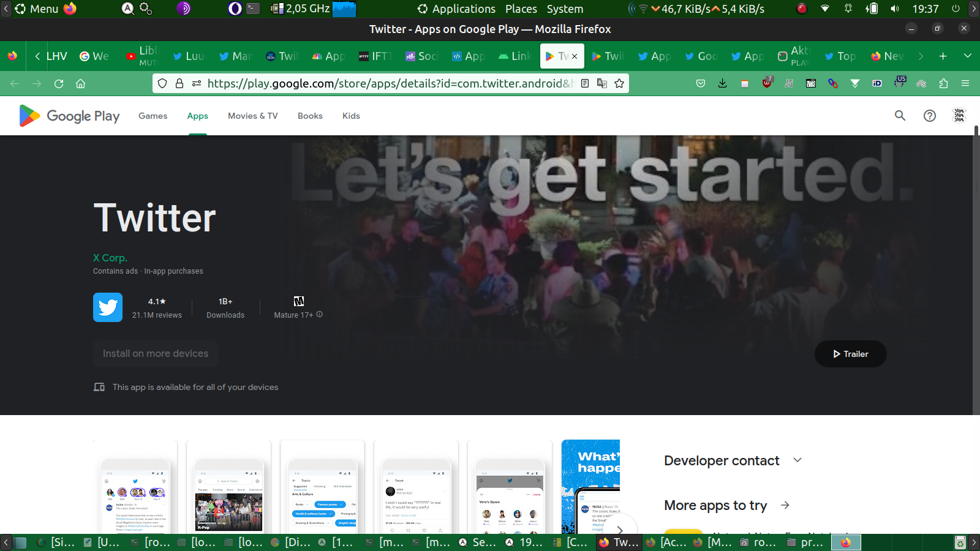Image resolution: width=980 pixels, height=551 pixels.
Task: Translate this page icon in address bar
Action: tap(602, 83)
